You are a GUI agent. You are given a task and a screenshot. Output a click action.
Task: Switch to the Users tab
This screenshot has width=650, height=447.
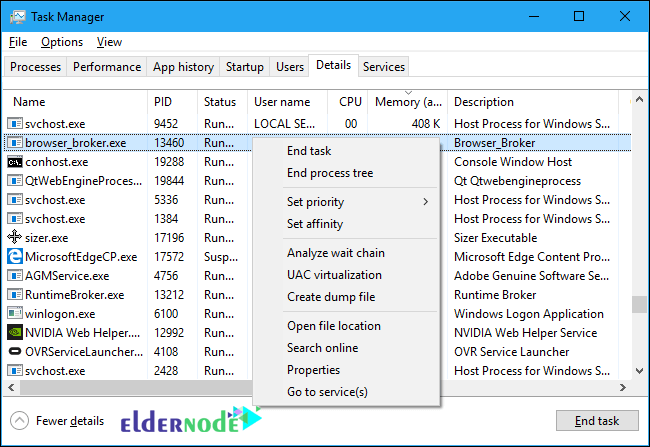290,67
